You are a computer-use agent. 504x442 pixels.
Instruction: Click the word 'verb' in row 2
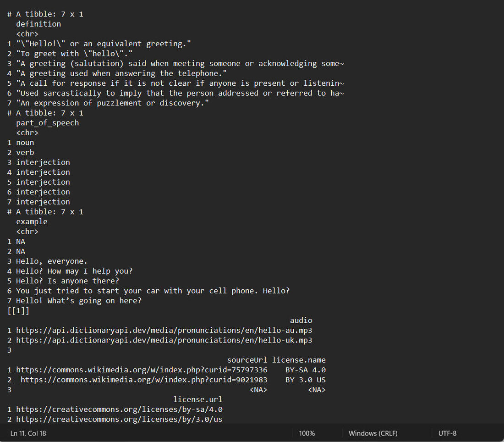coord(25,152)
